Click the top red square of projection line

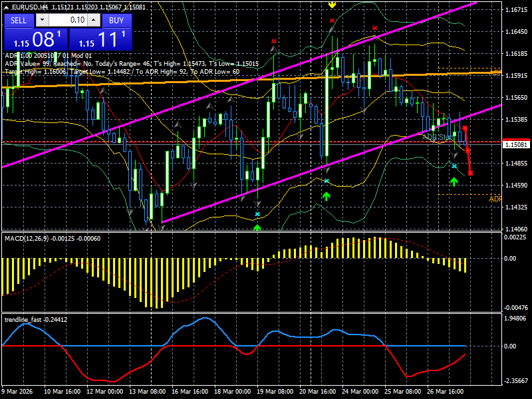click(465, 128)
